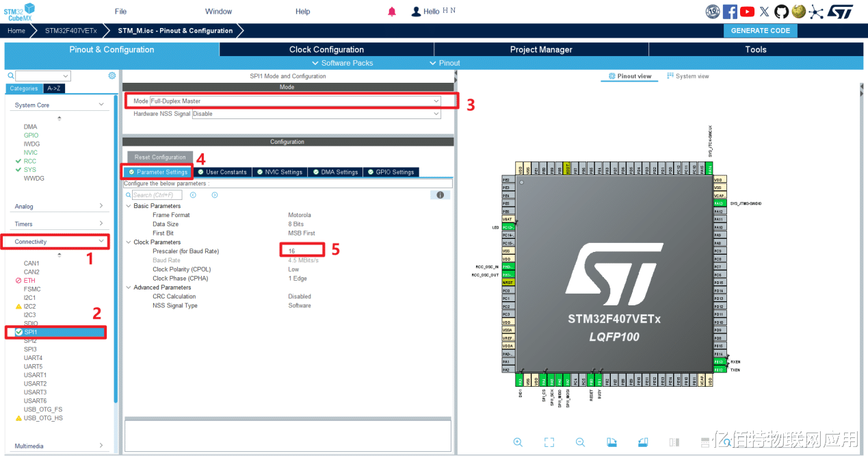Open the Software Packs dropdown
The height and width of the screenshot is (460, 868).
[342, 63]
